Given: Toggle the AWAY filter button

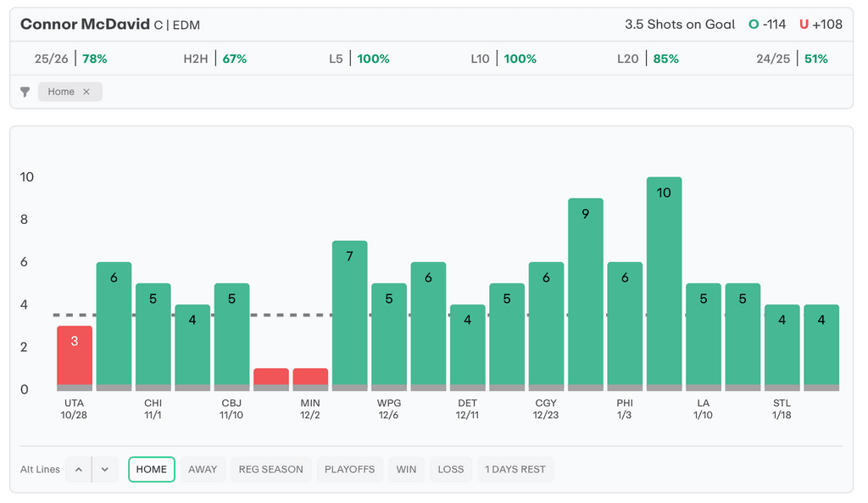Looking at the screenshot, I should click(x=203, y=469).
